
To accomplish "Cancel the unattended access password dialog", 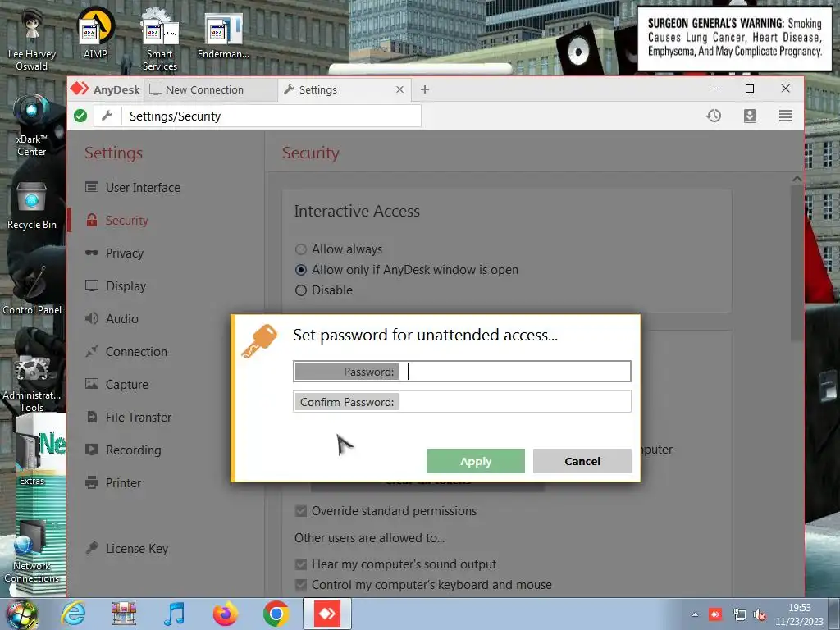I will point(582,461).
